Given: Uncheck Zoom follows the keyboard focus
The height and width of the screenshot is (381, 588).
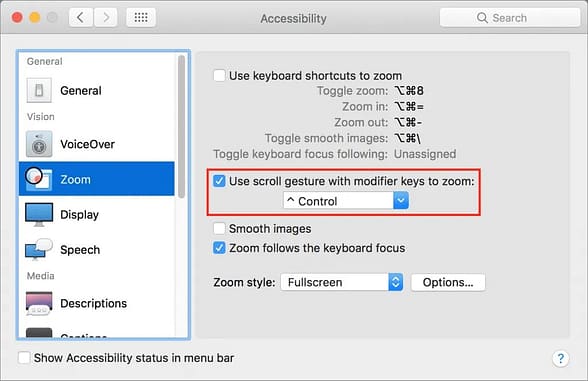Looking at the screenshot, I should pyautogui.click(x=219, y=248).
